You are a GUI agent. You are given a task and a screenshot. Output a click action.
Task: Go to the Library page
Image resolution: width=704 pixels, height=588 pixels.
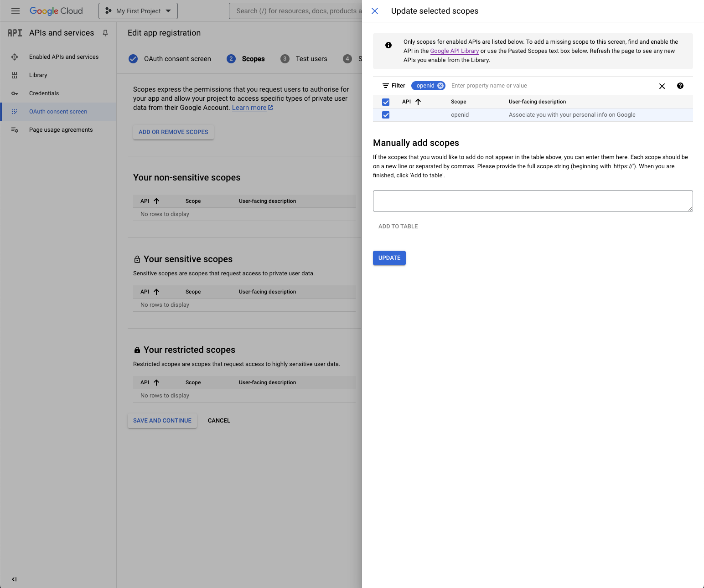(38, 75)
